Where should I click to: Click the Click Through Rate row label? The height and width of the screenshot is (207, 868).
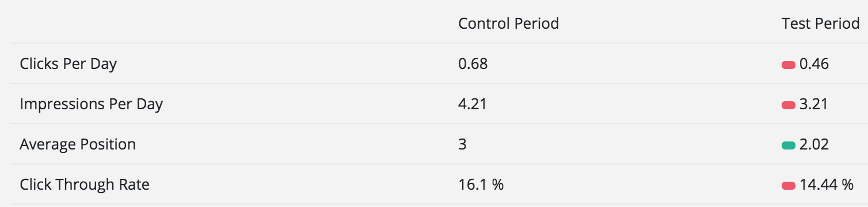point(85,185)
